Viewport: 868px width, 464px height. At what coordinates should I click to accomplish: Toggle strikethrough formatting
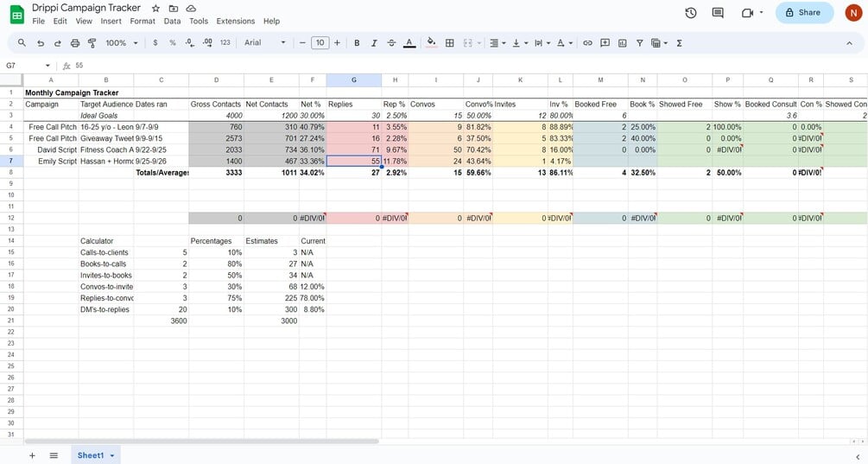tap(391, 42)
